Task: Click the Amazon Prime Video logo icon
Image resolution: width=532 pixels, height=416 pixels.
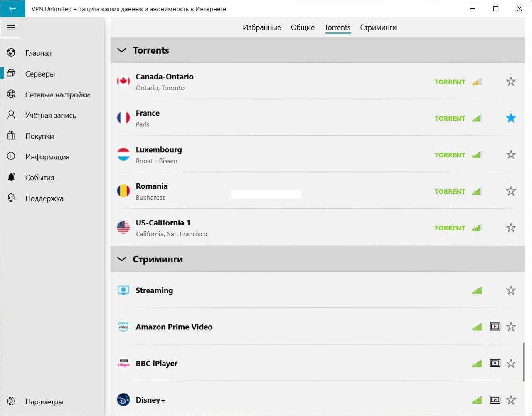Action: [x=123, y=327]
